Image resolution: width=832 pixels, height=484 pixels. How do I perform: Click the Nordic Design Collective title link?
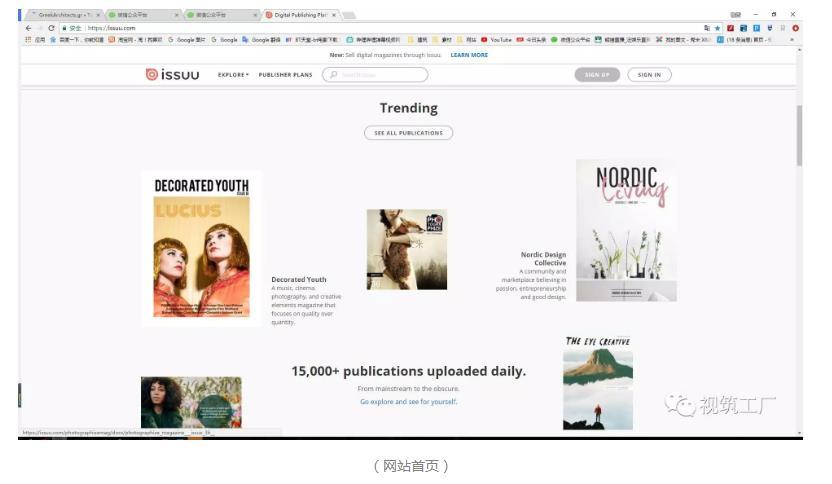(543, 259)
